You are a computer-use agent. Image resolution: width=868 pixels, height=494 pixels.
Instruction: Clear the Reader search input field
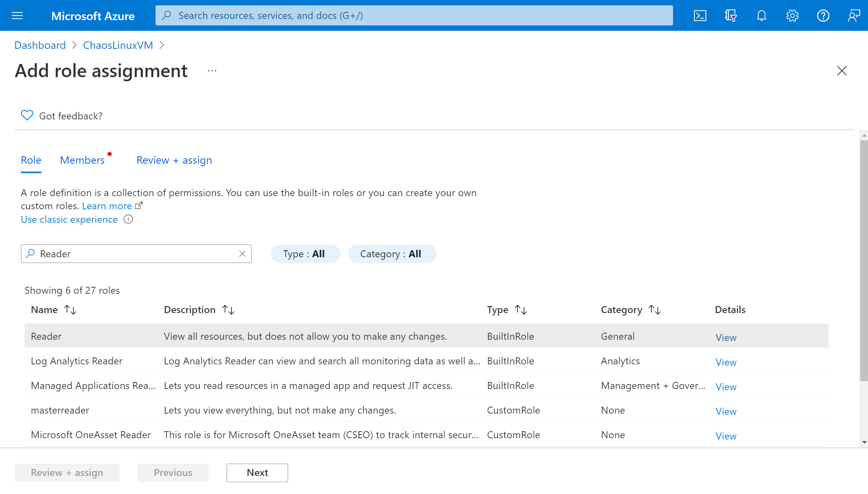pyautogui.click(x=243, y=254)
